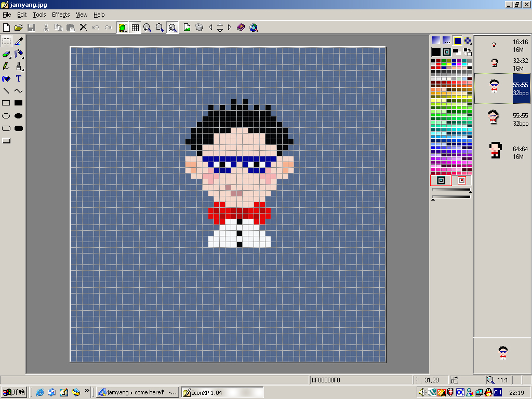Select the curve line tool
Screen dimensions: 532x399
19,91
